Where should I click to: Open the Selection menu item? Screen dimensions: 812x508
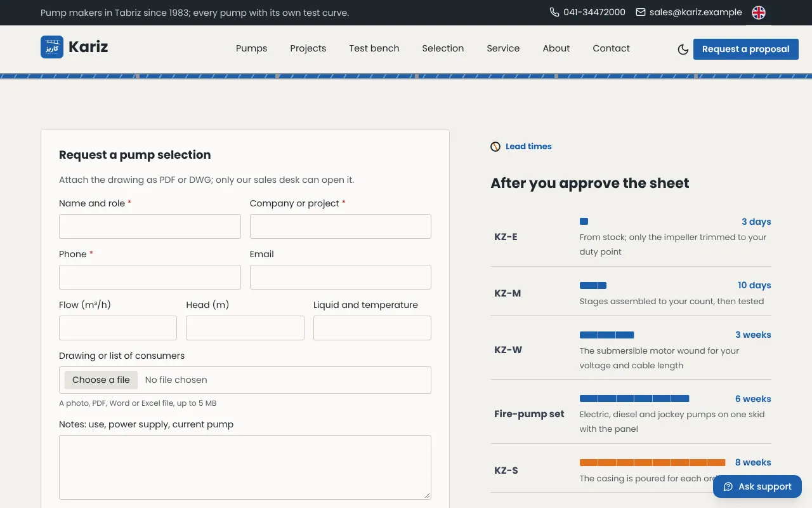443,48
